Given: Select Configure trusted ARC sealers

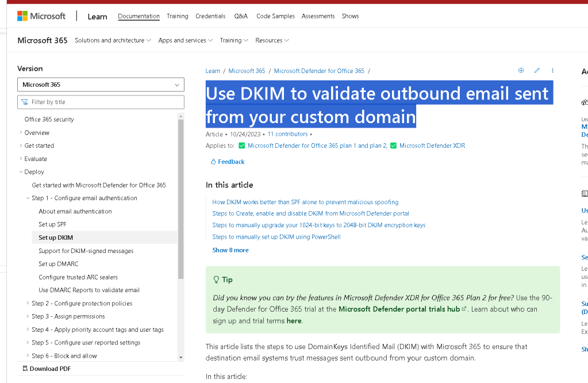Looking at the screenshot, I should tap(78, 277).
